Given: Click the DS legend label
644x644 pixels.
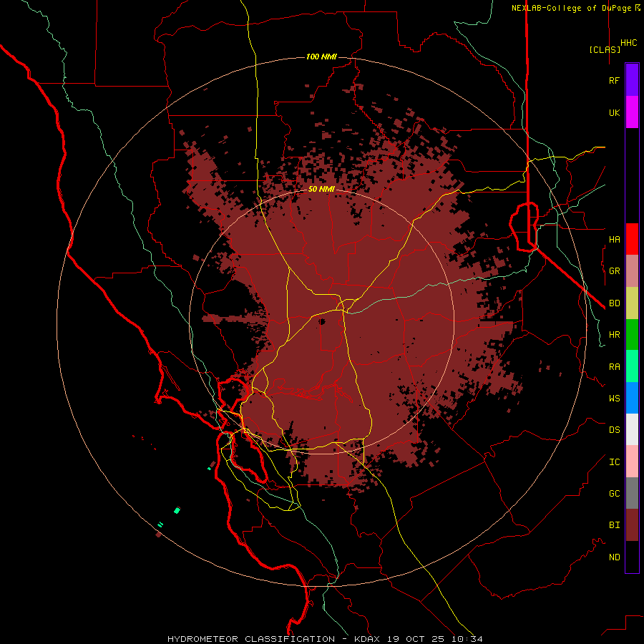Looking at the screenshot, I should [x=615, y=430].
